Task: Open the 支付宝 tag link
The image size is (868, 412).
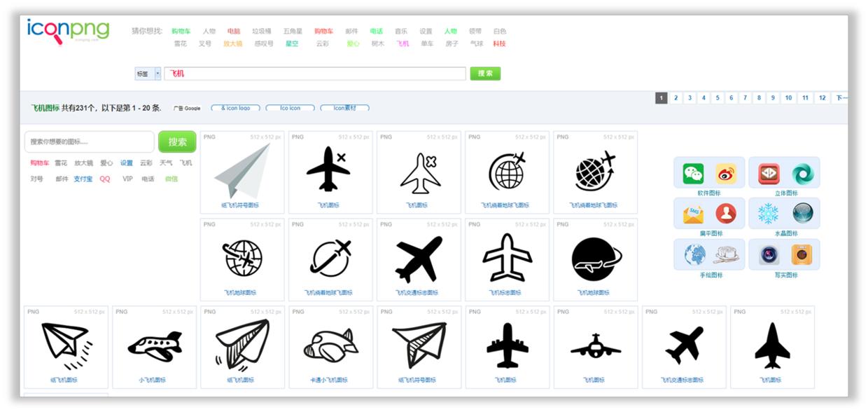Action: 83,179
